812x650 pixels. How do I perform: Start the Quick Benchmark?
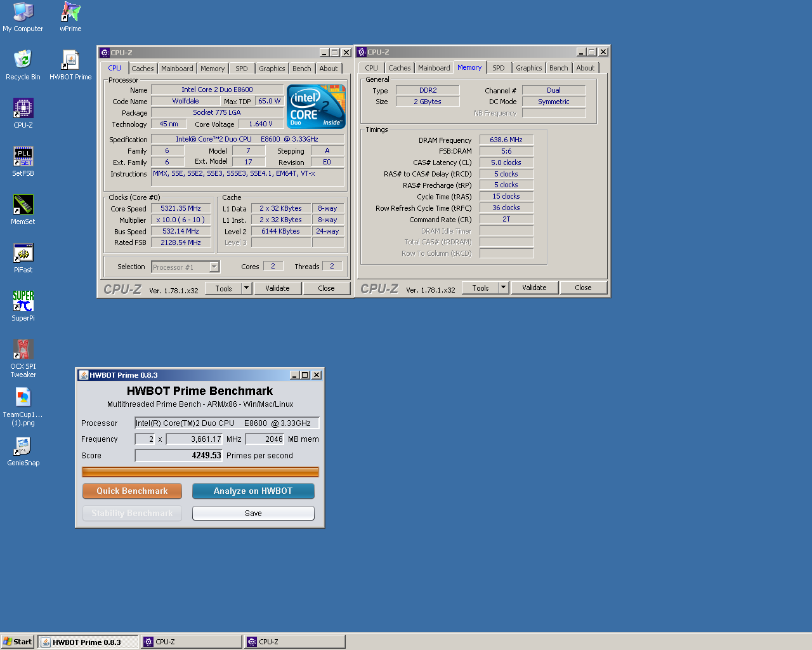click(132, 491)
